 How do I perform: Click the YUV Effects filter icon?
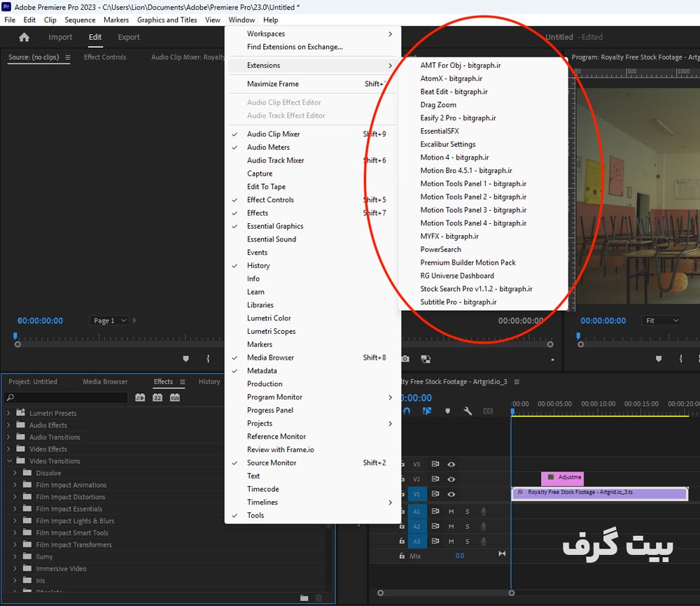[175, 397]
